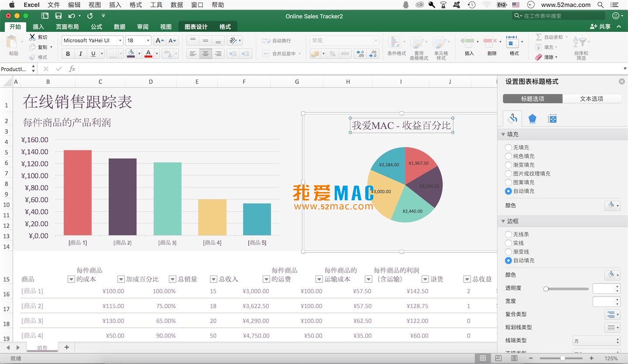Increase font size with A▲ button
Viewport: 628px width, 364px height.
[x=160, y=41]
